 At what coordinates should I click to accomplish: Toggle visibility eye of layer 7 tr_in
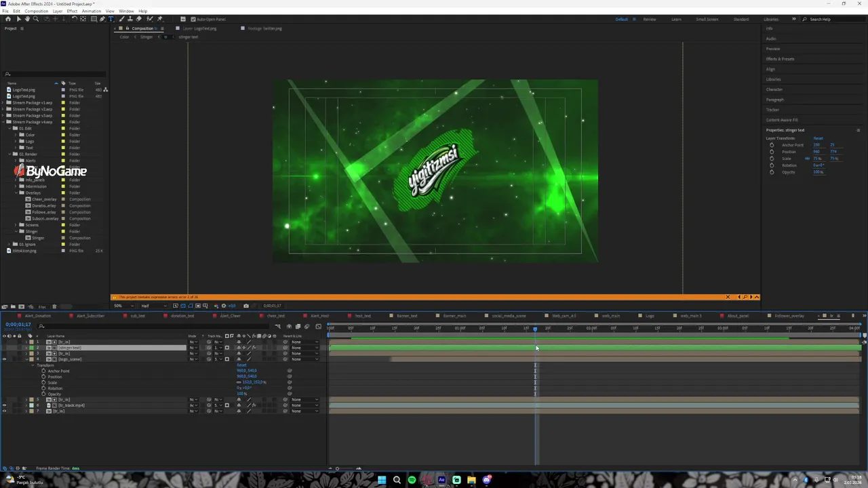coord(4,411)
